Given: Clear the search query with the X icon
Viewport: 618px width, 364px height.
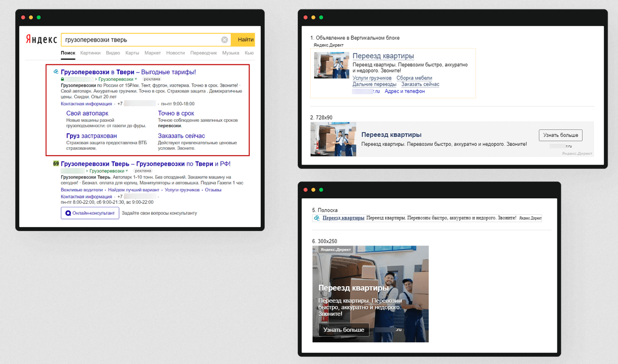Looking at the screenshot, I should tap(224, 40).
